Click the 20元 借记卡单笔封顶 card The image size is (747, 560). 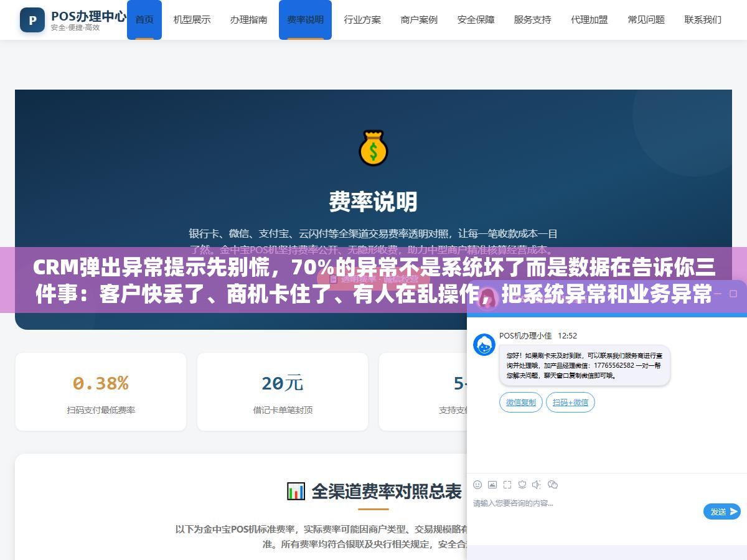(x=283, y=392)
